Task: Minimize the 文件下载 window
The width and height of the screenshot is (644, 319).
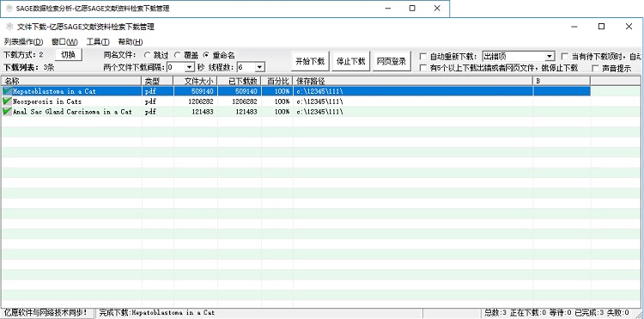Action: 574,27
